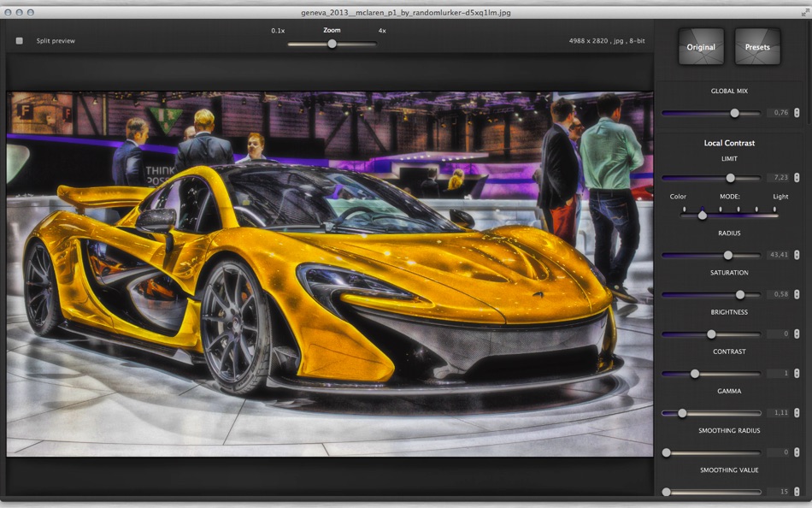Increase Contrast with its stepper arrows
Viewport: 812px width, 508px height.
[x=796, y=373]
